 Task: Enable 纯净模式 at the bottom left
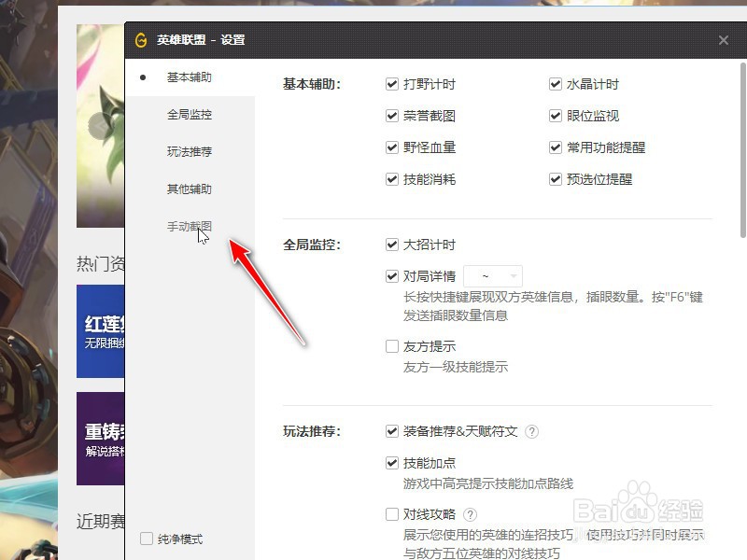[147, 539]
